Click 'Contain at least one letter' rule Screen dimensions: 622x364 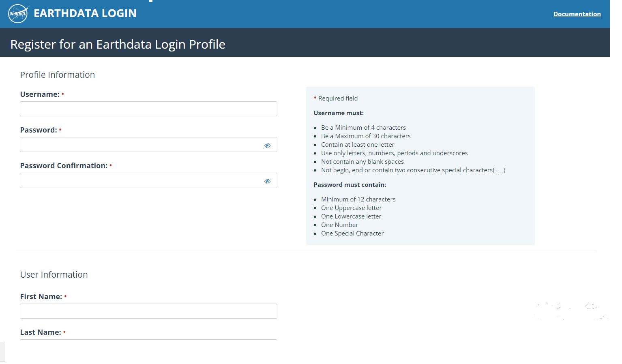click(358, 145)
